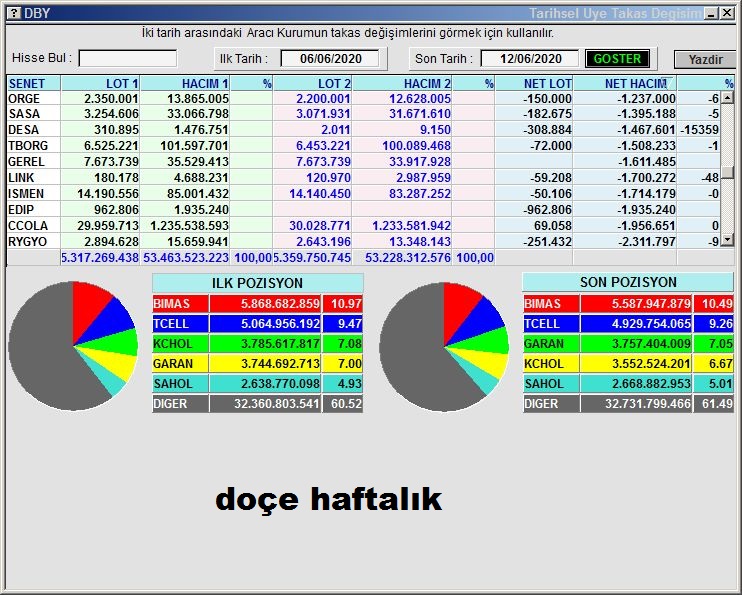Sort by HACIM 2 column header
Viewport: 742px width, 595px height.
point(402,83)
